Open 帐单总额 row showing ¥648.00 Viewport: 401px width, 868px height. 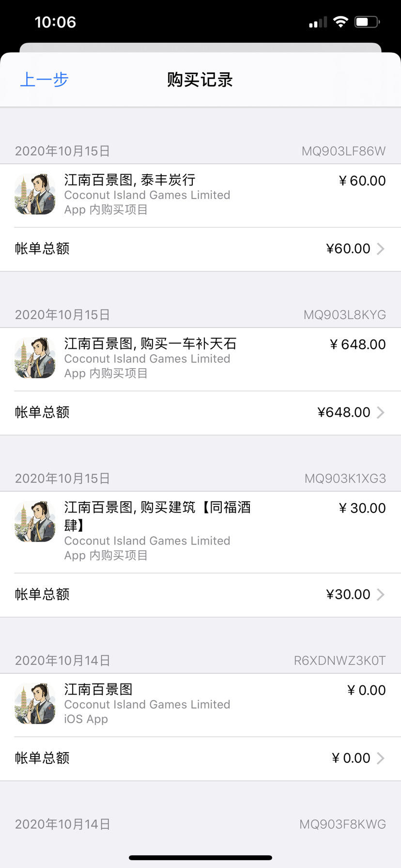[x=200, y=413]
